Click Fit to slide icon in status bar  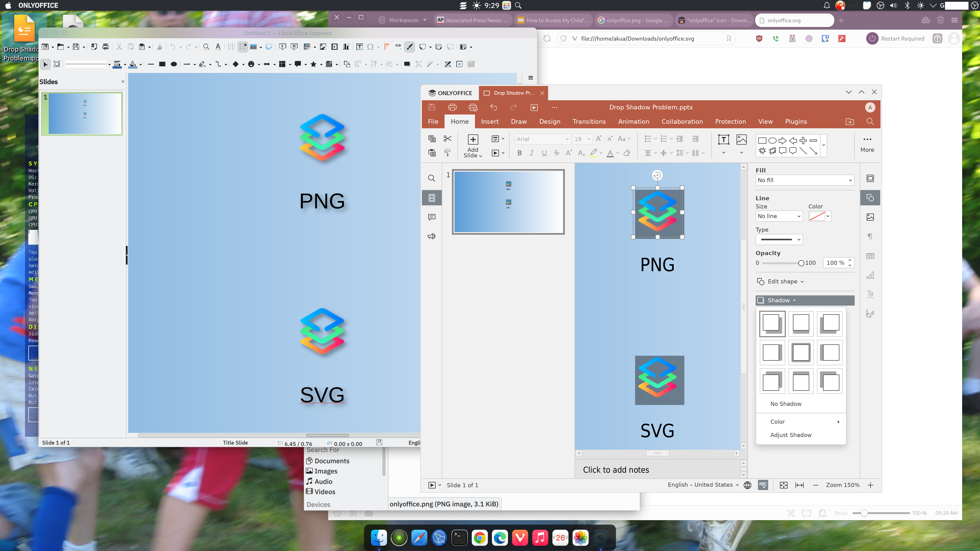coord(784,485)
